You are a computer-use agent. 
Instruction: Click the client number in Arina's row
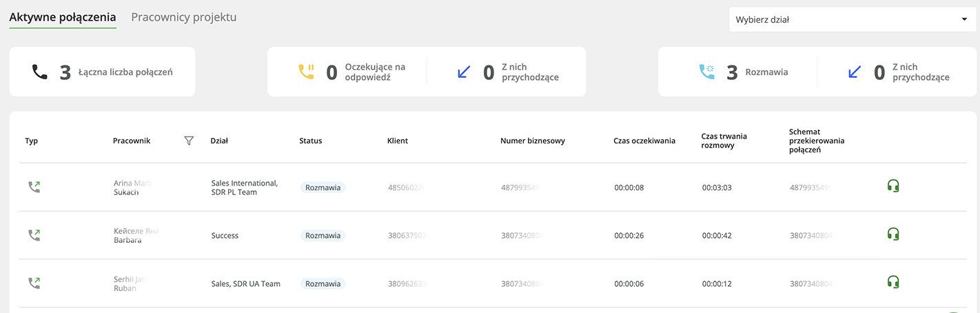point(408,188)
